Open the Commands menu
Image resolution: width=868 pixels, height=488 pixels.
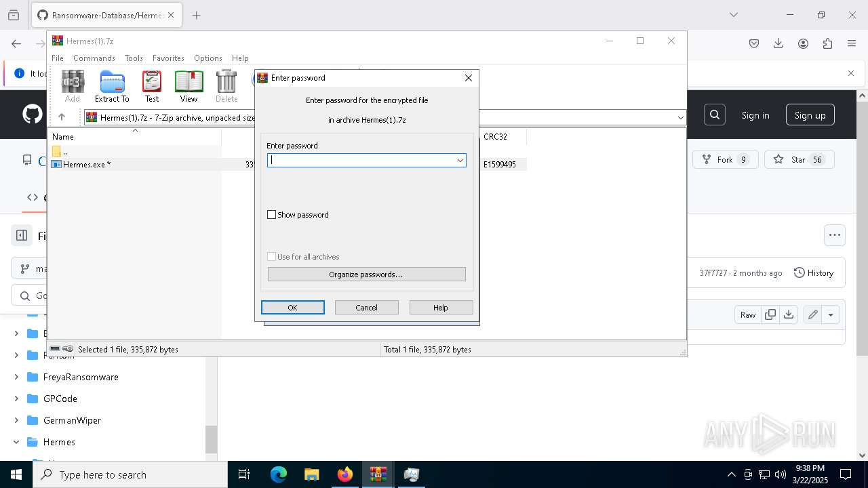(94, 58)
